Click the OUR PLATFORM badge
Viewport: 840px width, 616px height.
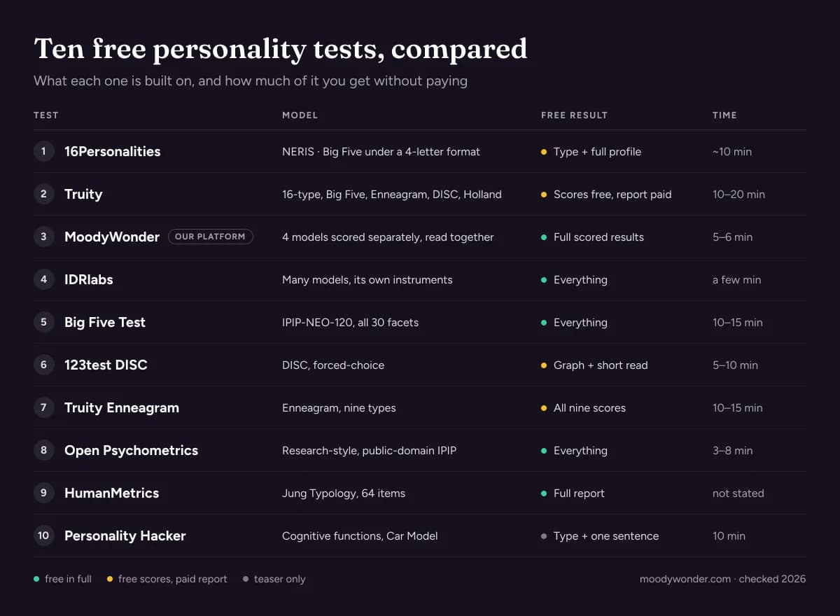tap(210, 237)
